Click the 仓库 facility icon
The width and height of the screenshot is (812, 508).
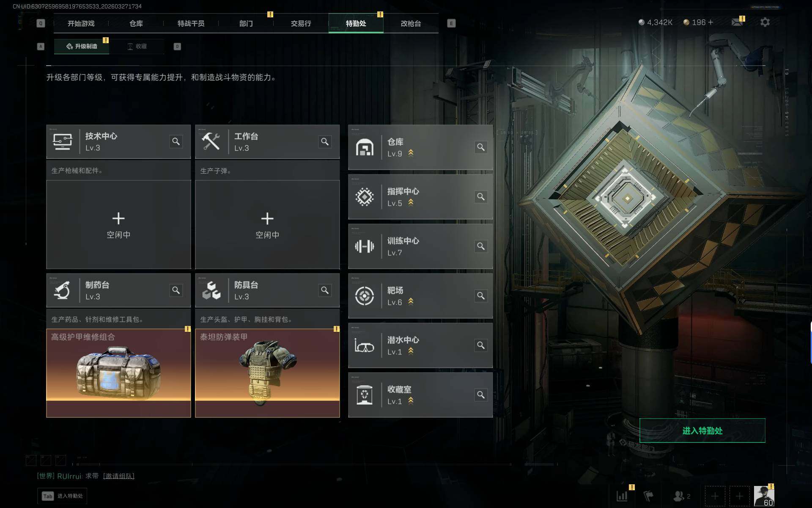click(x=365, y=147)
